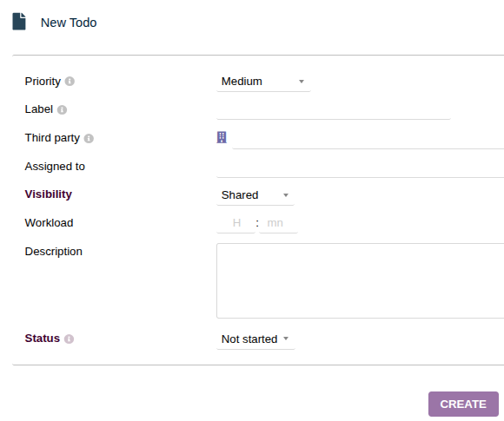
Task: Click the Status info icon
Action: point(69,339)
